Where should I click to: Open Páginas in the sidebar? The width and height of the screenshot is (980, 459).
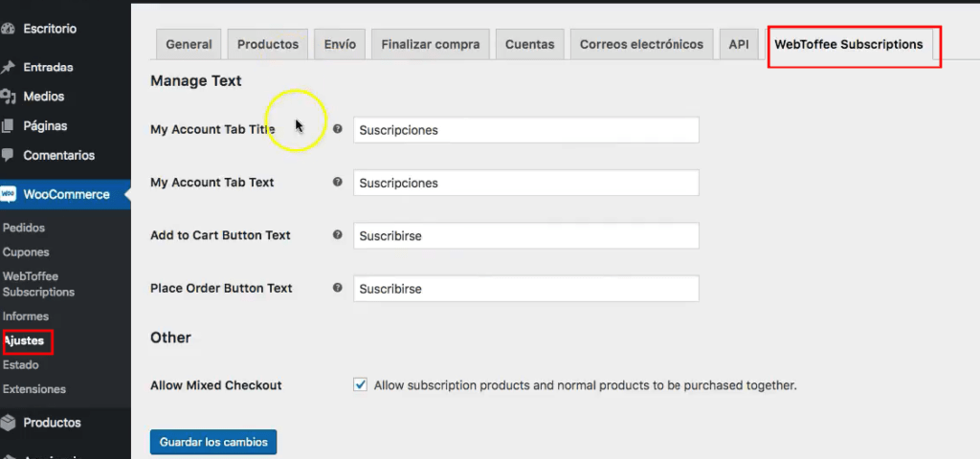tap(45, 125)
